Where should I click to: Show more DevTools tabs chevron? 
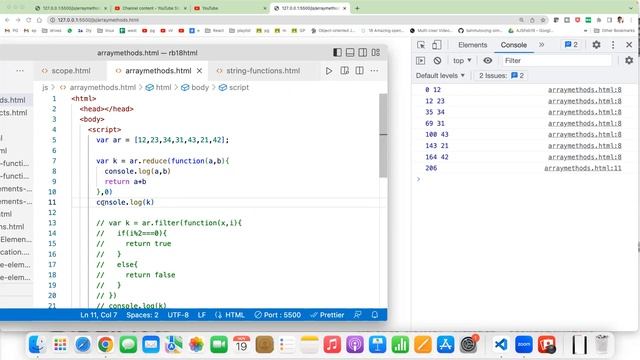(x=542, y=45)
